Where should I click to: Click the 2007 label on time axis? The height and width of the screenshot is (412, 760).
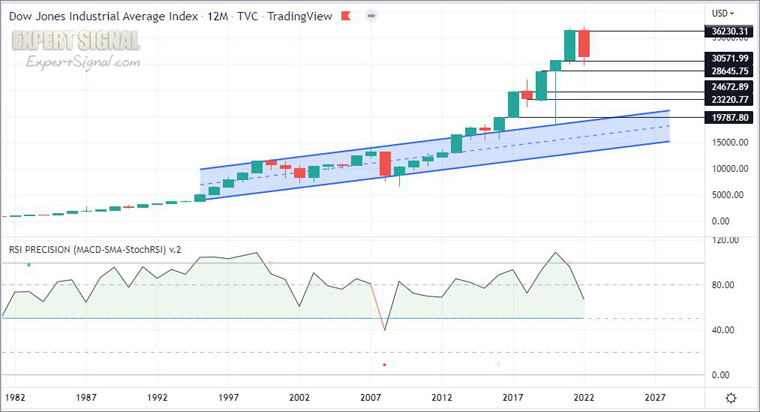tap(370, 397)
